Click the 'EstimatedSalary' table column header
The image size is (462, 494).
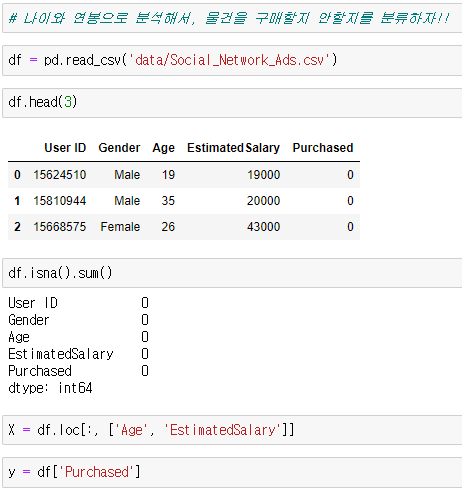click(233, 148)
